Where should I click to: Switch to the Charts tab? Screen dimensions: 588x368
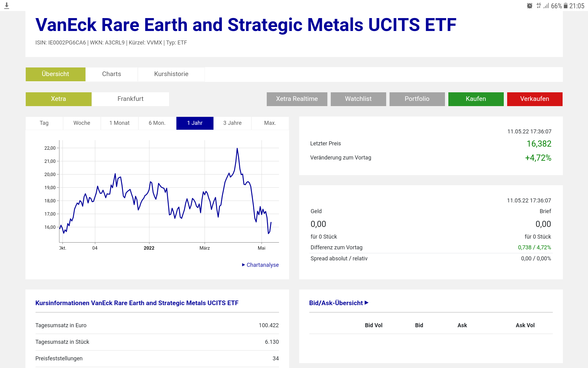point(111,74)
